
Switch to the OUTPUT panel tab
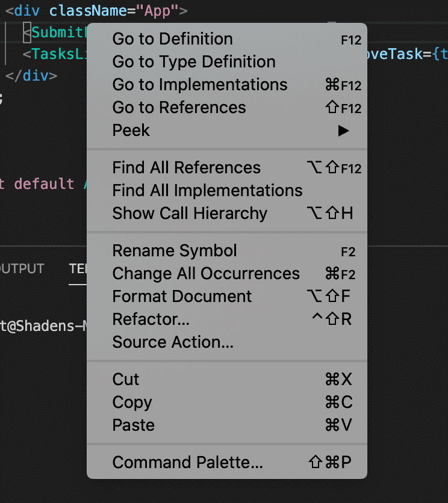click(x=22, y=269)
